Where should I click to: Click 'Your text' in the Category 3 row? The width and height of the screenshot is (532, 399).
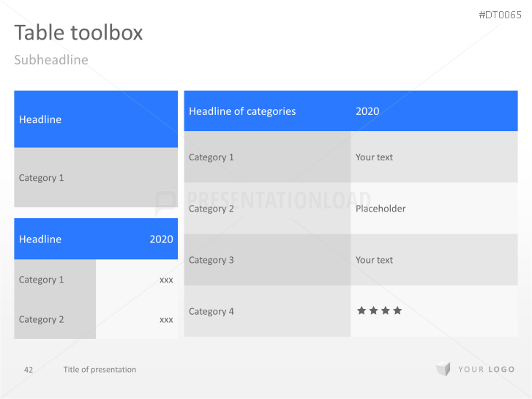click(374, 260)
